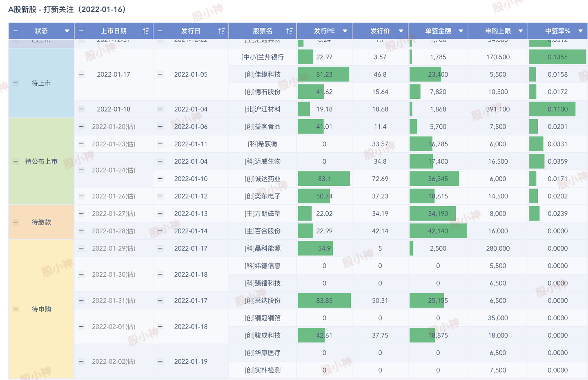
Task: Collapse the 2022-01-28(估) listing date row
Action: click(x=81, y=231)
